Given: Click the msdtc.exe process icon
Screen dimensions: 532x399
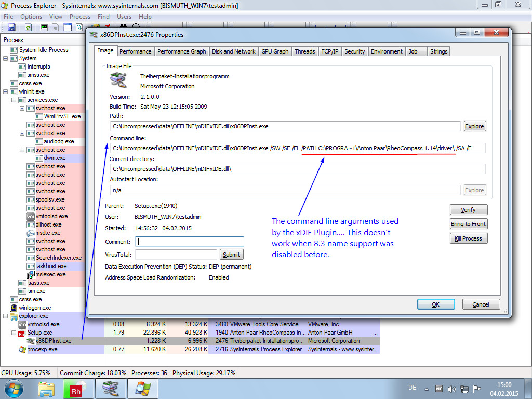Looking at the screenshot, I should click(x=31, y=233).
